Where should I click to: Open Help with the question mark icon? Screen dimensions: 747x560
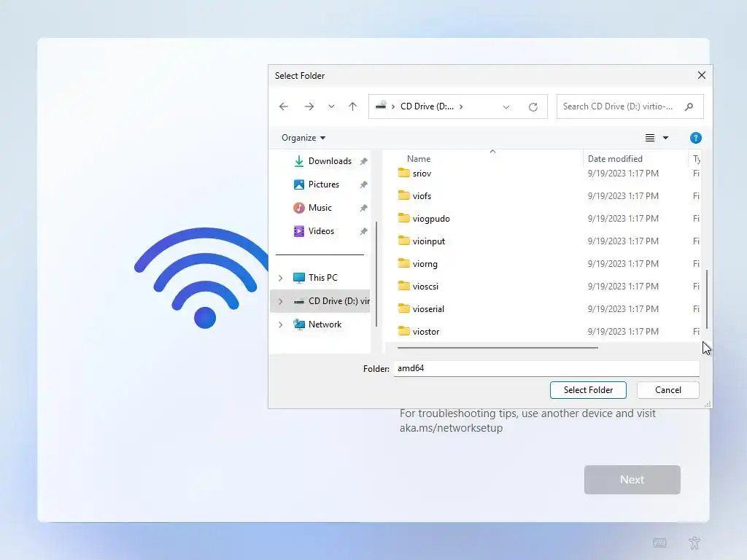[x=695, y=138]
